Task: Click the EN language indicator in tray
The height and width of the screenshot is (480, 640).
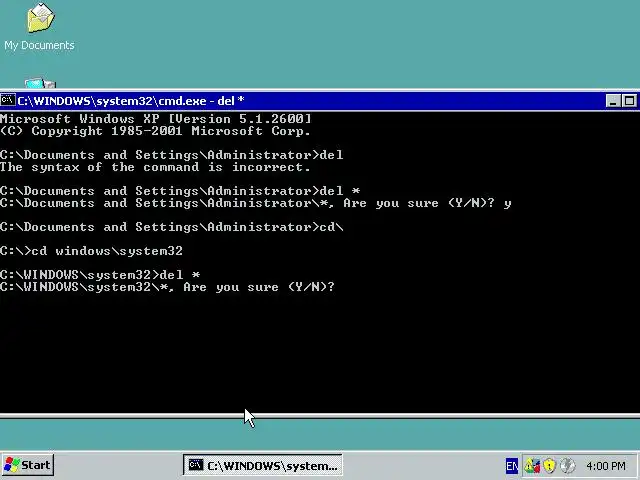Action: [511, 466]
